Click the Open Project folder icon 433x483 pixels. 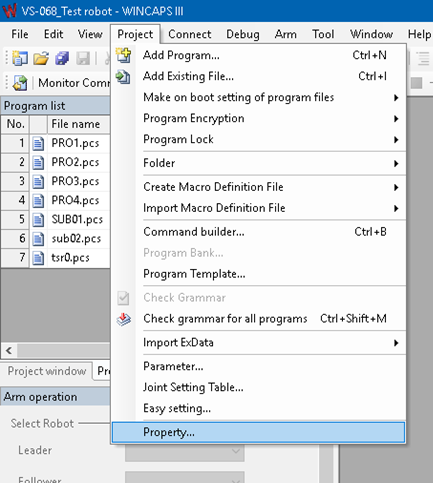(41, 58)
